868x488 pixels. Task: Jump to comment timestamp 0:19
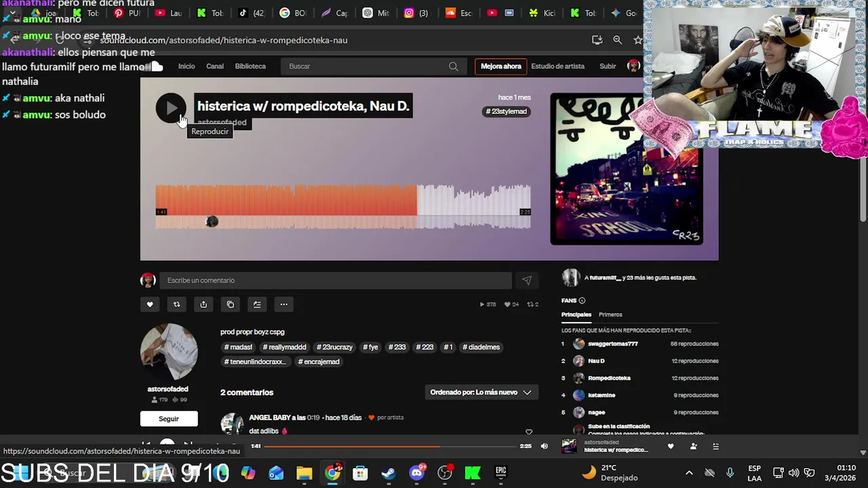click(x=313, y=418)
